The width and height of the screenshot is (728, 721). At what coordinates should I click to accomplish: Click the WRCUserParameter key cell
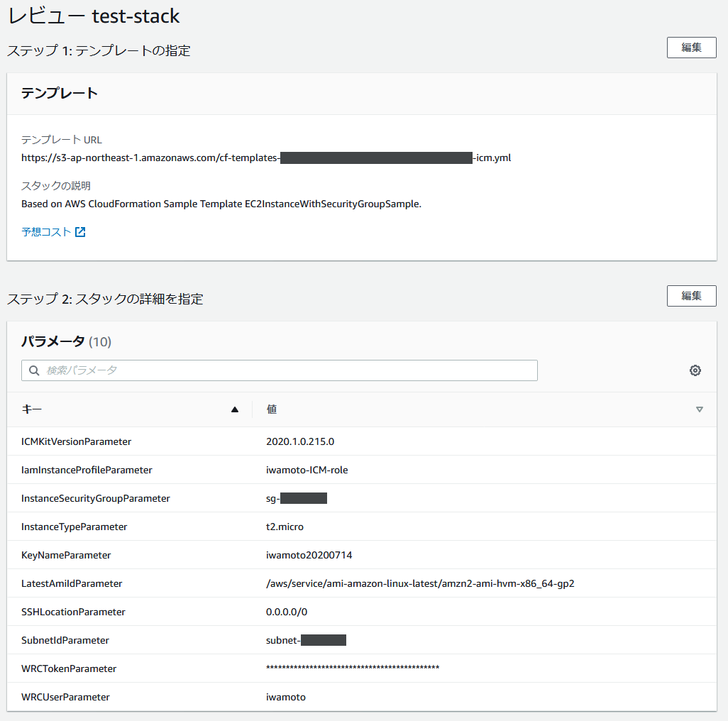click(66, 697)
